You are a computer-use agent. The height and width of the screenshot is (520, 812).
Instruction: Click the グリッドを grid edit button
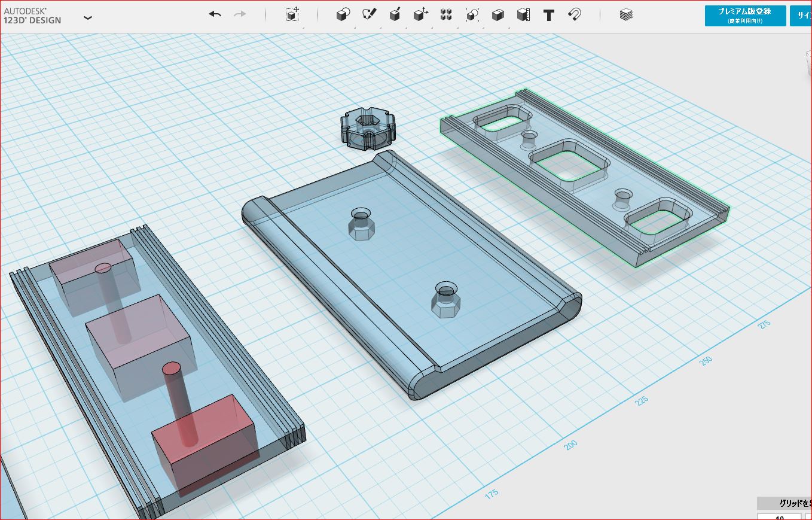(784, 503)
